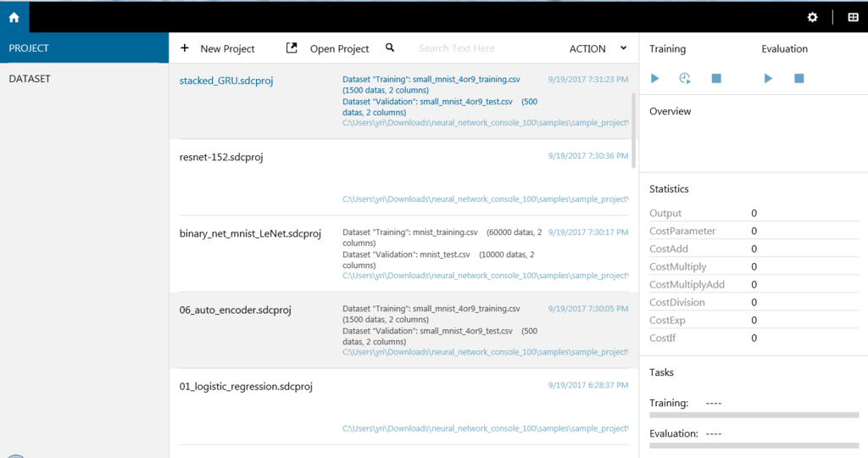Start training with the Training play button
The width and height of the screenshot is (868, 458).
[655, 79]
